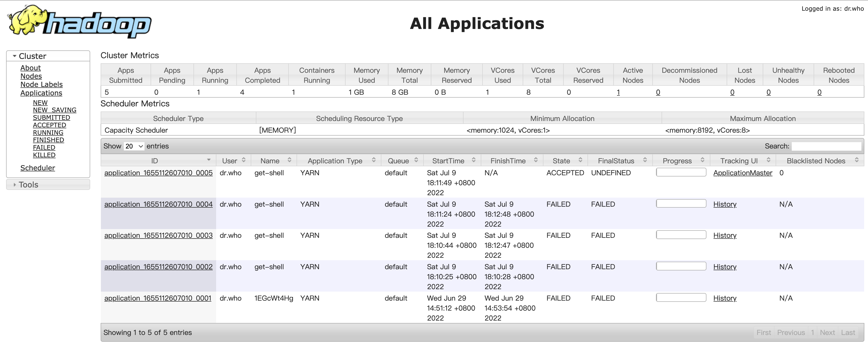Sort table by ID column arrow
This screenshot has height=351, width=868.
pyautogui.click(x=209, y=160)
